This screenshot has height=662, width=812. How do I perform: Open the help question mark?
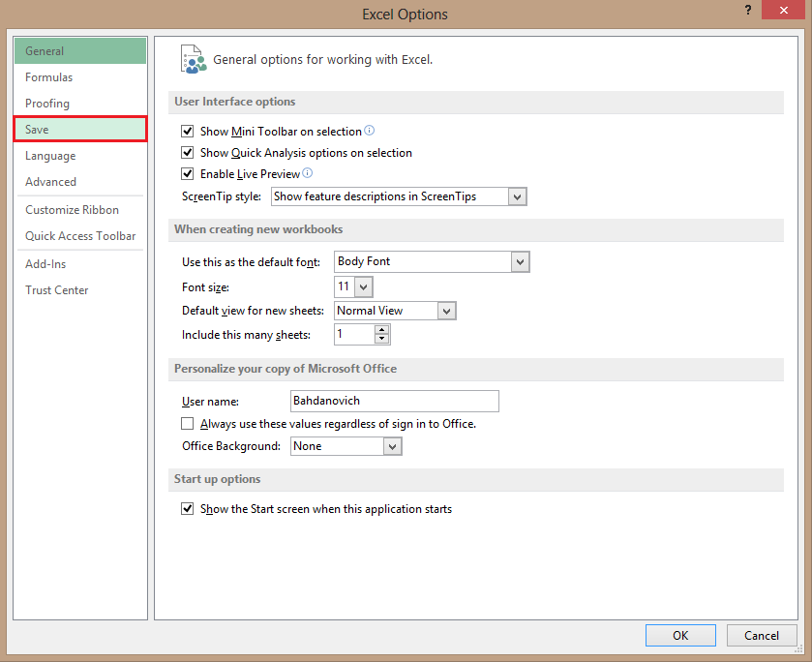748,10
